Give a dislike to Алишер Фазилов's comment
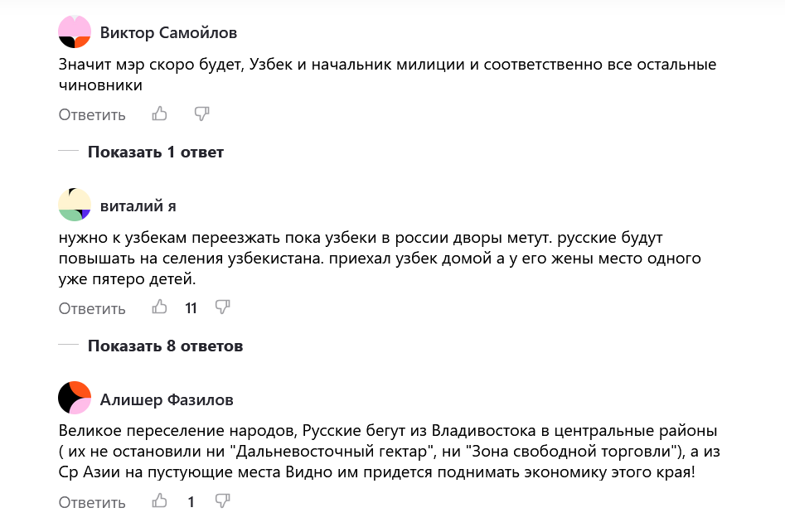Screen dimensions: 785x532 point(221,501)
